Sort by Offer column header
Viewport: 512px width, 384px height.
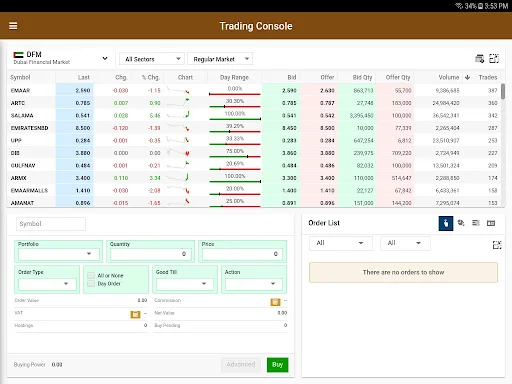click(x=327, y=77)
